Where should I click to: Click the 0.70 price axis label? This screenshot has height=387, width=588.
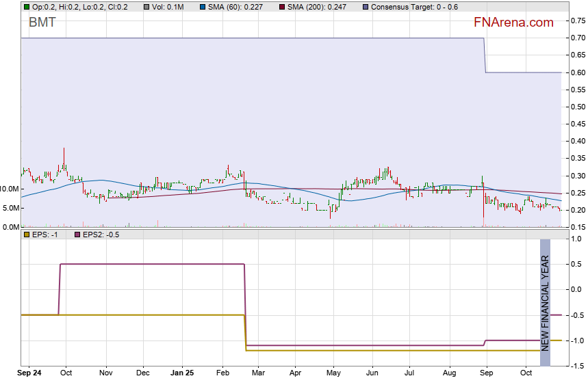click(577, 38)
